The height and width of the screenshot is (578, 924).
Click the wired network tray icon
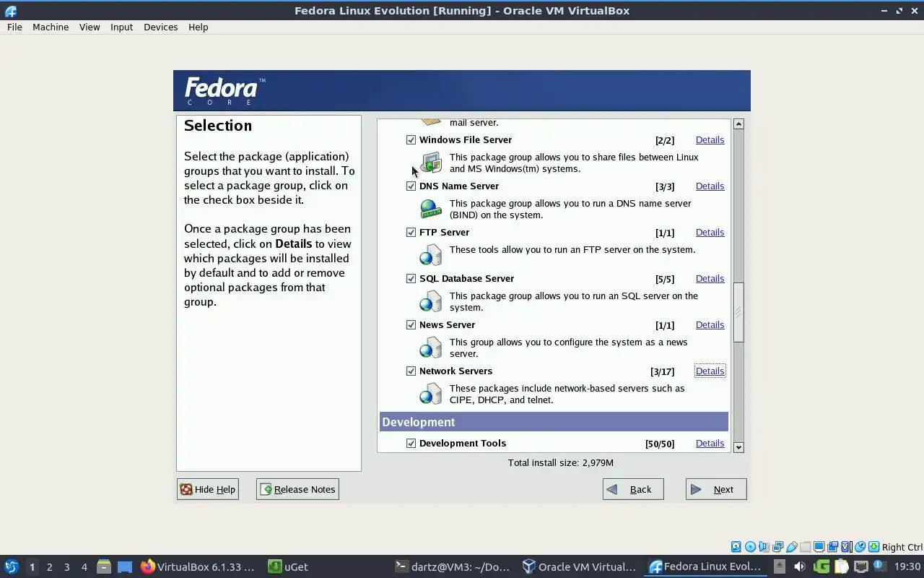tap(861, 567)
